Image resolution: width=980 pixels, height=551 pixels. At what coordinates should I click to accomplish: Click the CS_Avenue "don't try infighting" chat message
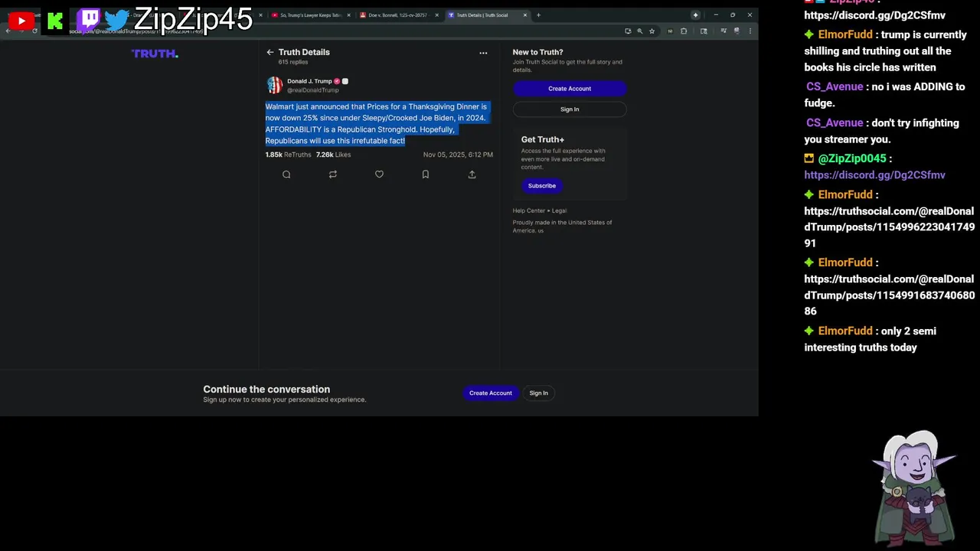(881, 131)
